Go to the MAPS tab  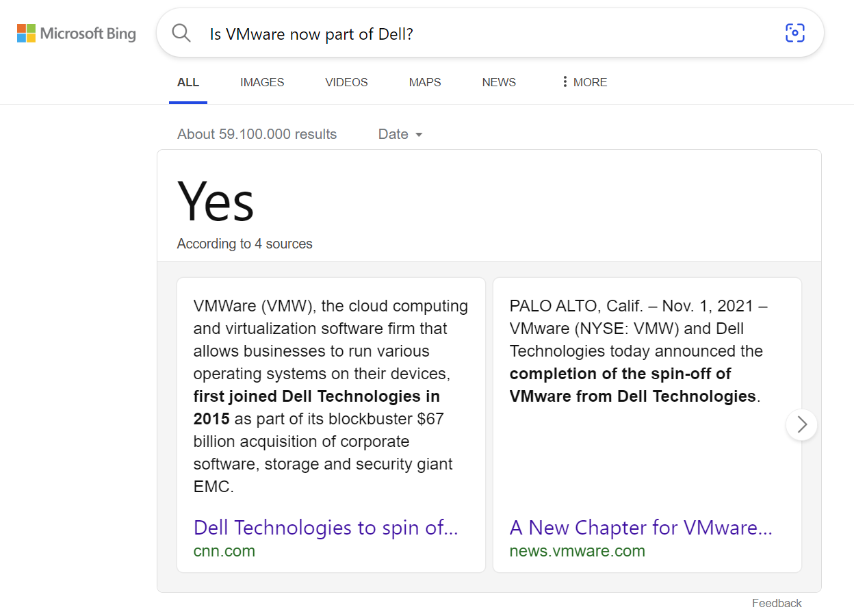click(425, 82)
